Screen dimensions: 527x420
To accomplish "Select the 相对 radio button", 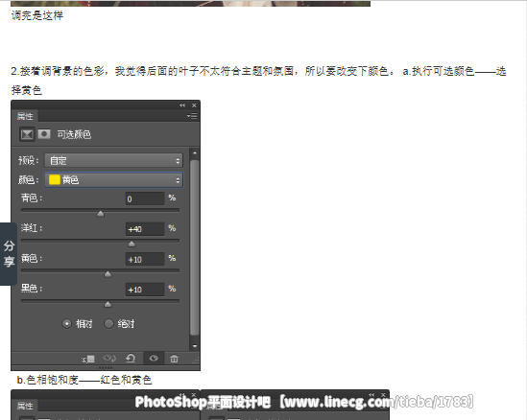I will coord(67,324).
